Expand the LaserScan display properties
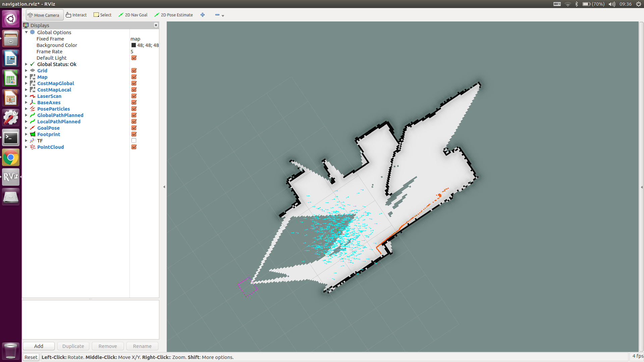The image size is (644, 362). click(x=26, y=96)
